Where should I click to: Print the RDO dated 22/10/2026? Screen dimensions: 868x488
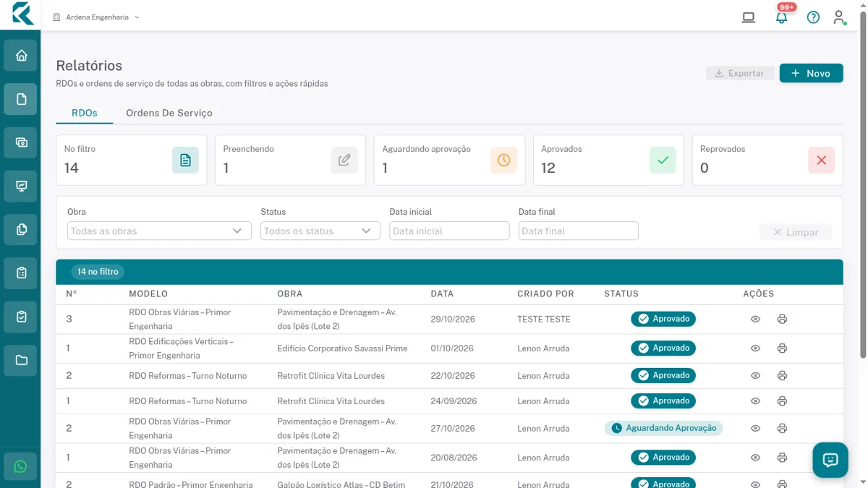[x=782, y=375]
